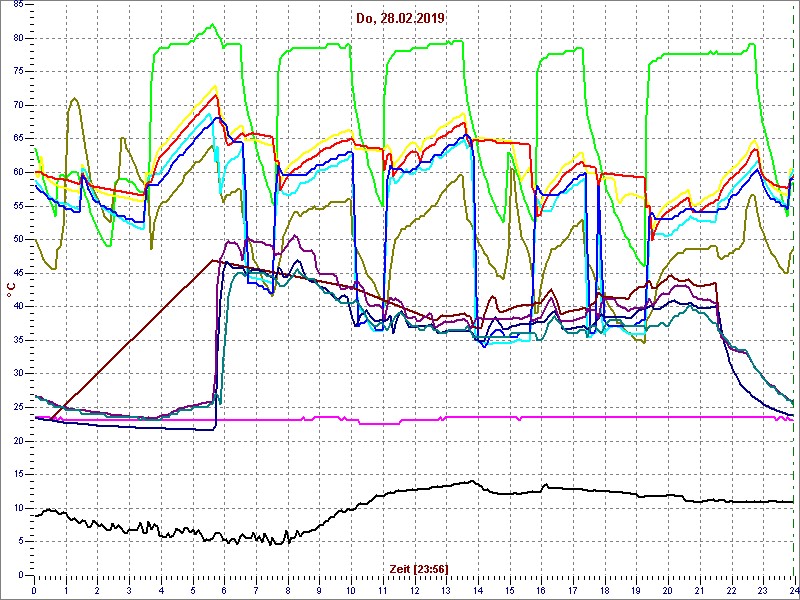Pick hour '22' on the time axis
Screen dimensions: 800x600
[732, 589]
